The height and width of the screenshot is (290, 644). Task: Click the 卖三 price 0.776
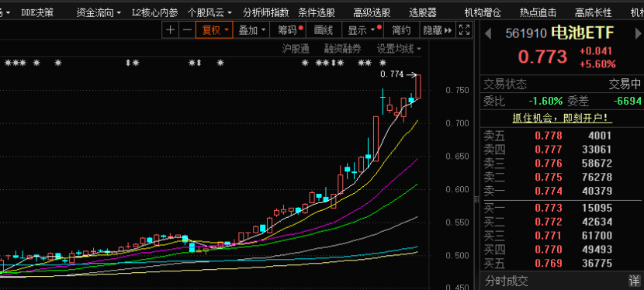click(549, 164)
